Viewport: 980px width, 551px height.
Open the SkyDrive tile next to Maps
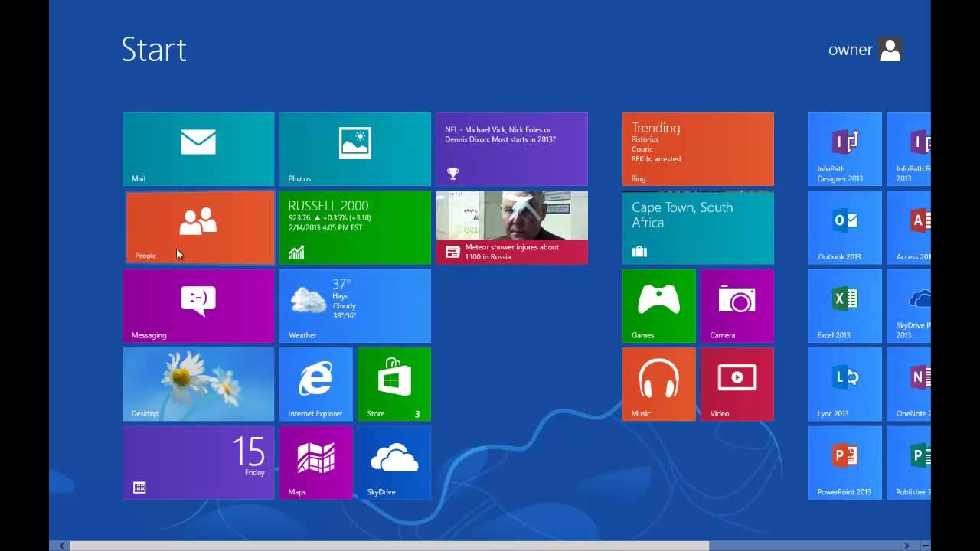click(394, 463)
